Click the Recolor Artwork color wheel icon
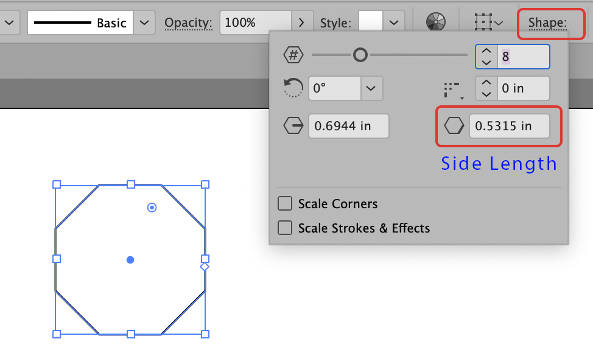 click(x=435, y=23)
